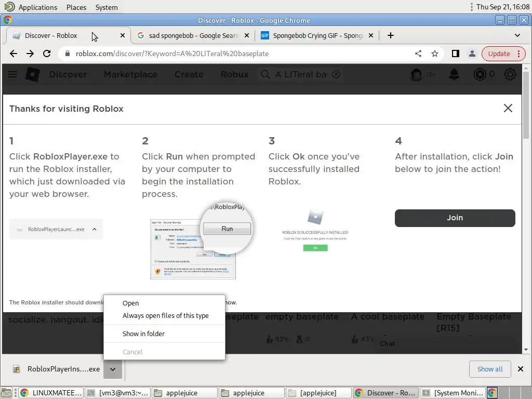Open the Roblox hamburger menu
Screen dimensions: 532x399
[12, 74]
